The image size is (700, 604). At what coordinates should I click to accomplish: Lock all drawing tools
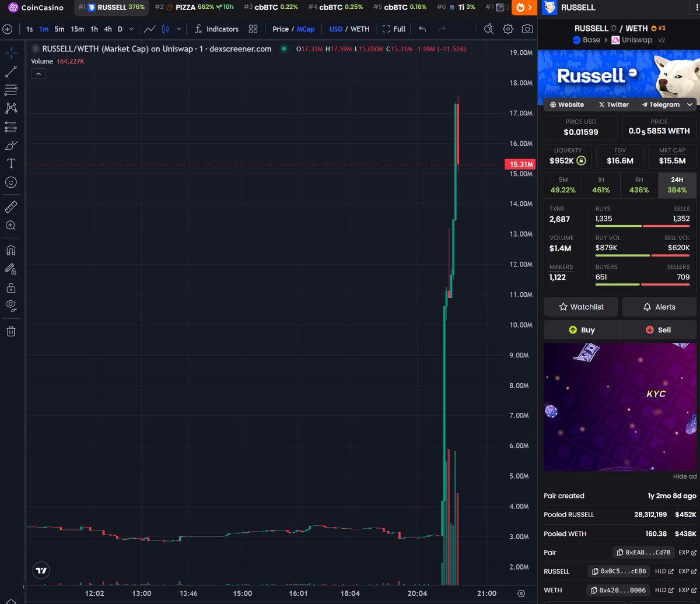point(11,287)
